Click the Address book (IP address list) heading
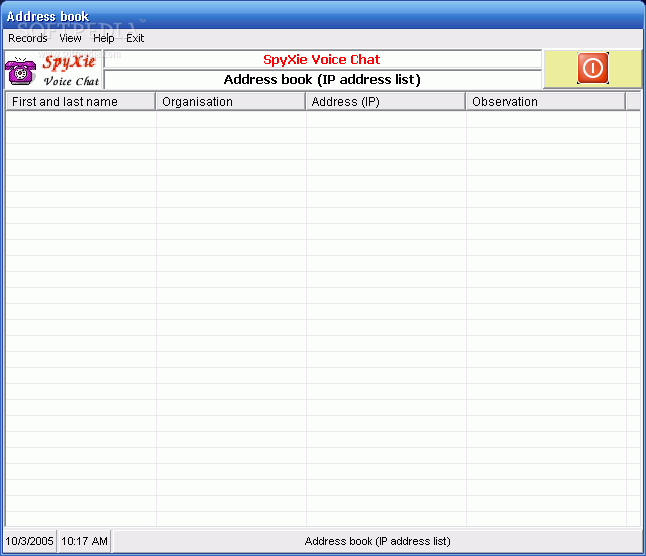This screenshot has width=646, height=556. (322, 79)
